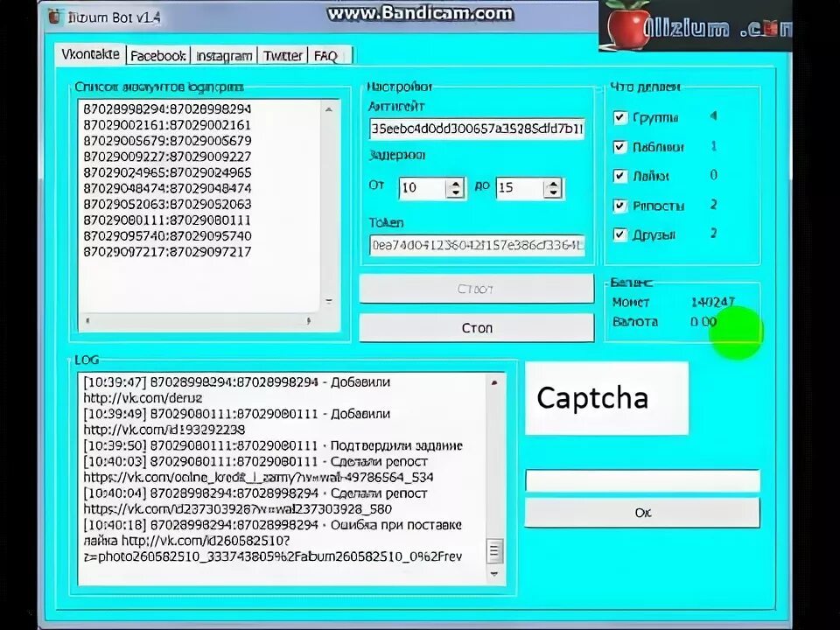840x630 pixels.
Task: Select account row 87028998294:87028998294
Action: [167, 108]
